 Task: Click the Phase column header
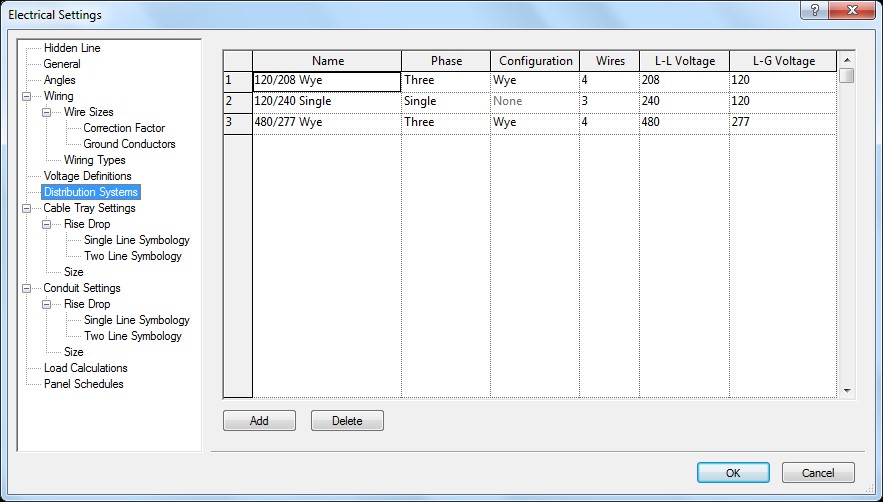[x=446, y=61]
